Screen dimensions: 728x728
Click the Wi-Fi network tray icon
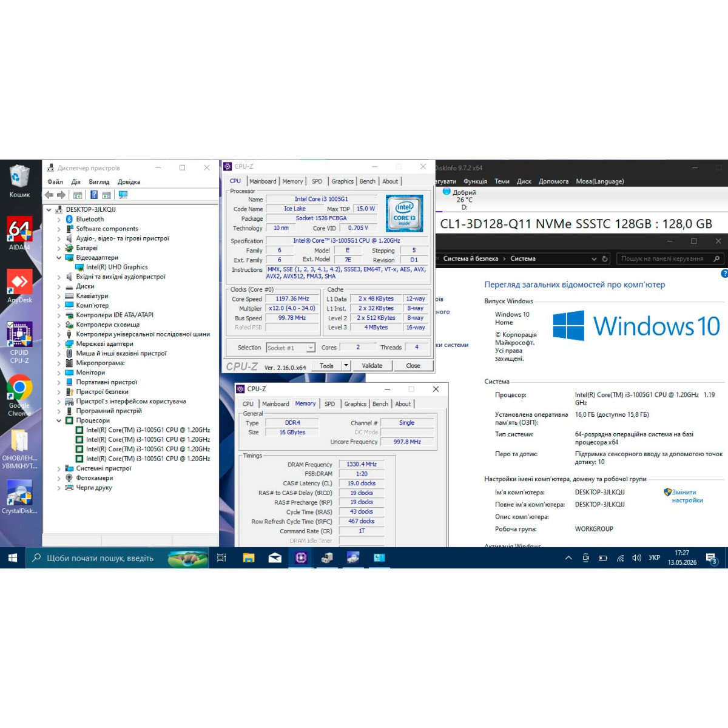point(620,558)
